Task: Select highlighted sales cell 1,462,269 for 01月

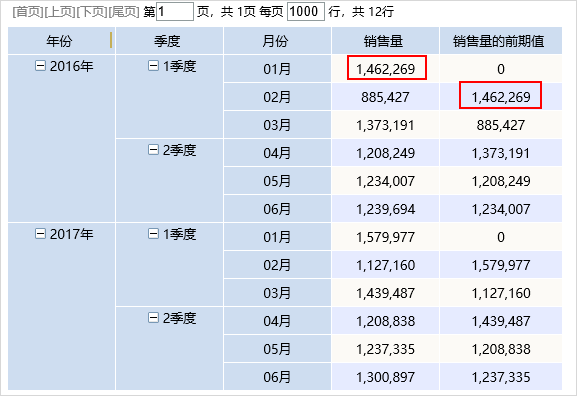Action: click(387, 68)
